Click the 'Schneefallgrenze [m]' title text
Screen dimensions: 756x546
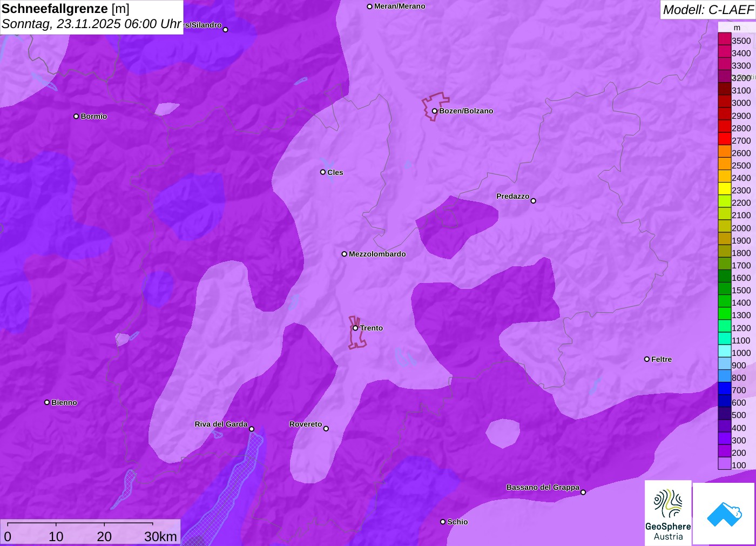[65, 9]
